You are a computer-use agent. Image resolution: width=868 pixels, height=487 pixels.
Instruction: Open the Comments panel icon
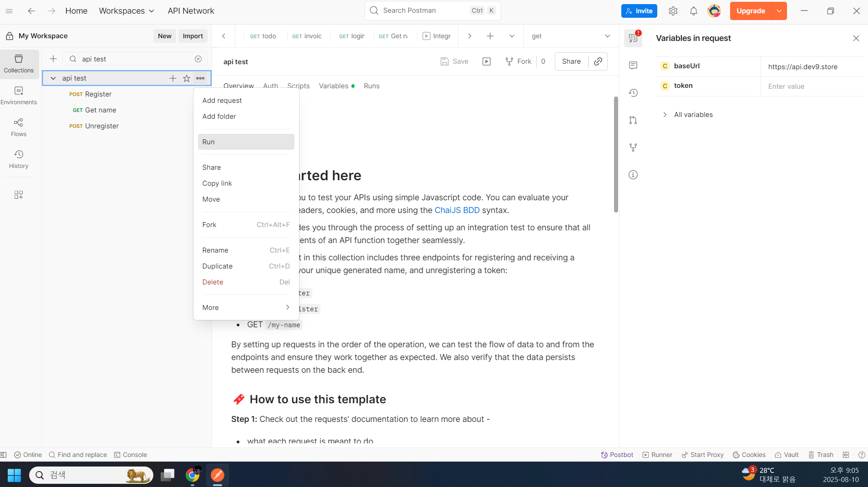coord(633,66)
